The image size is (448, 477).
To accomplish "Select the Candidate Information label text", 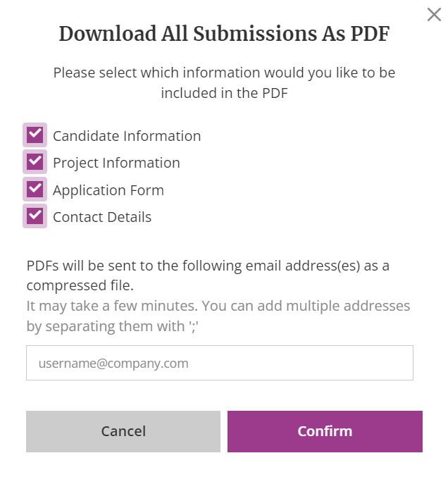I will [x=127, y=136].
